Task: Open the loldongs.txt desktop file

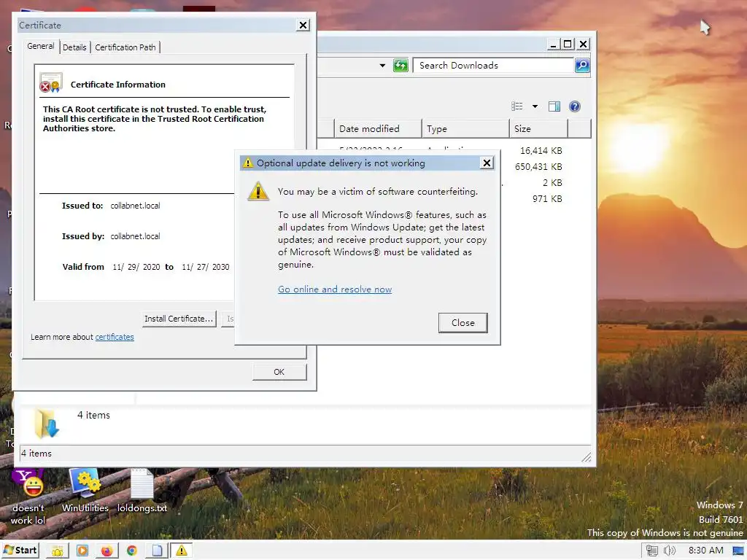Action: (x=142, y=491)
